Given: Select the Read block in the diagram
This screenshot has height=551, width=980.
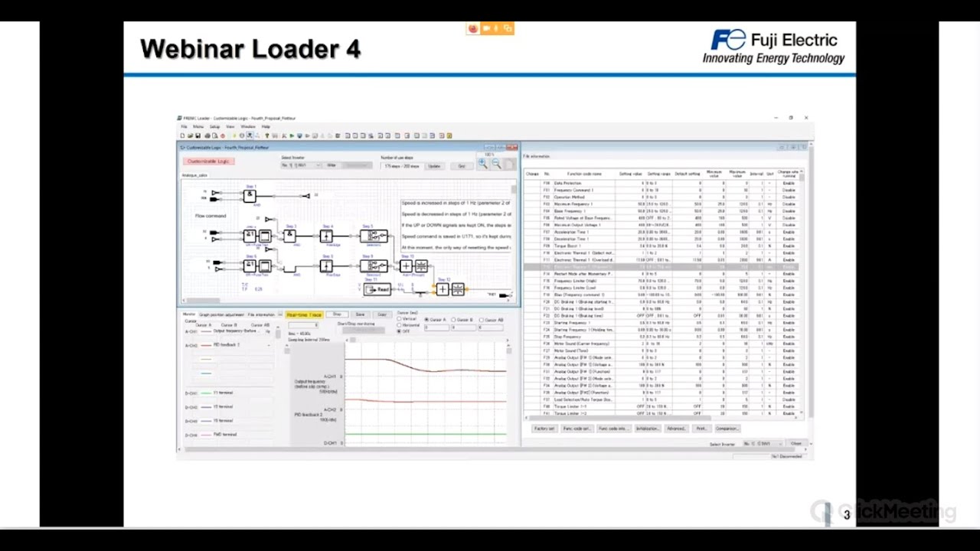Looking at the screenshot, I should [377, 289].
